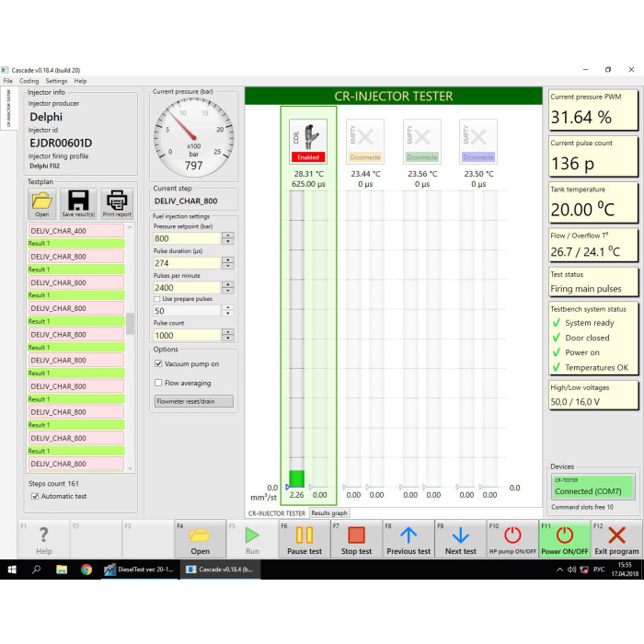Viewport: 644px width, 644px height.
Task: Click the Print report printer icon
Action: pos(117,202)
